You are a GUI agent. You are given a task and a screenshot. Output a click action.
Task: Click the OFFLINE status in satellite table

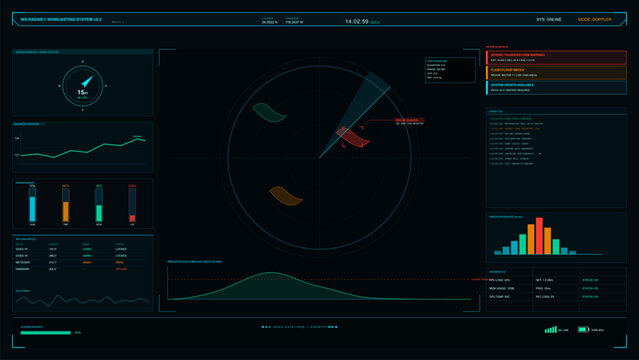121,269
